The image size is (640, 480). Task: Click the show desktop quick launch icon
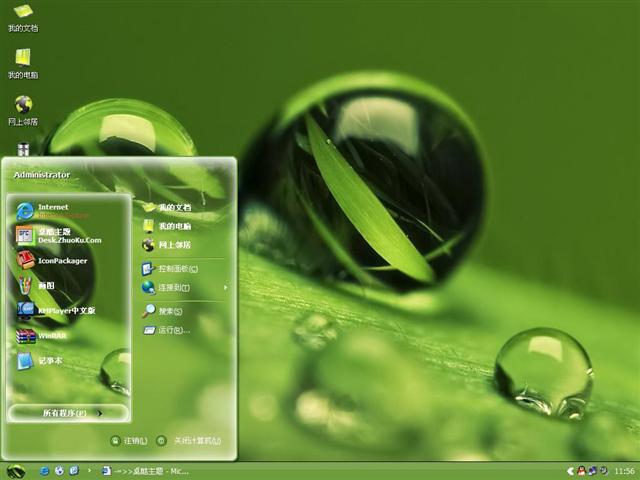point(74,471)
